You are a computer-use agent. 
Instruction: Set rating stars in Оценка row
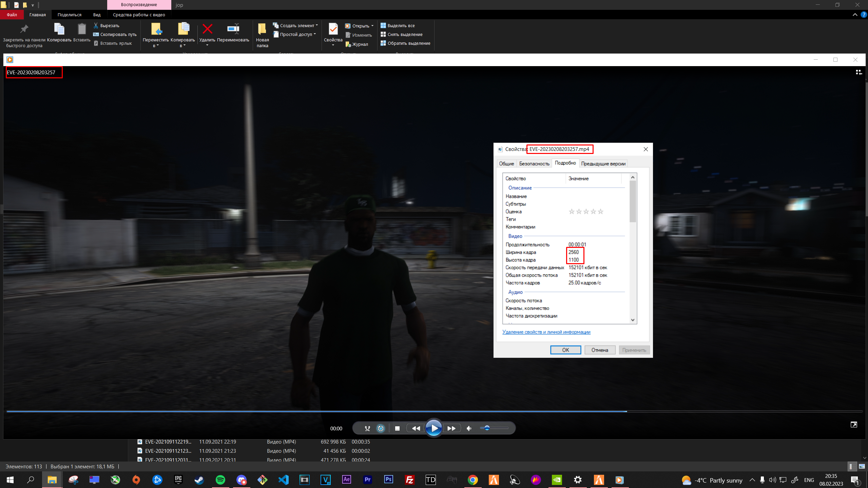tap(586, 212)
